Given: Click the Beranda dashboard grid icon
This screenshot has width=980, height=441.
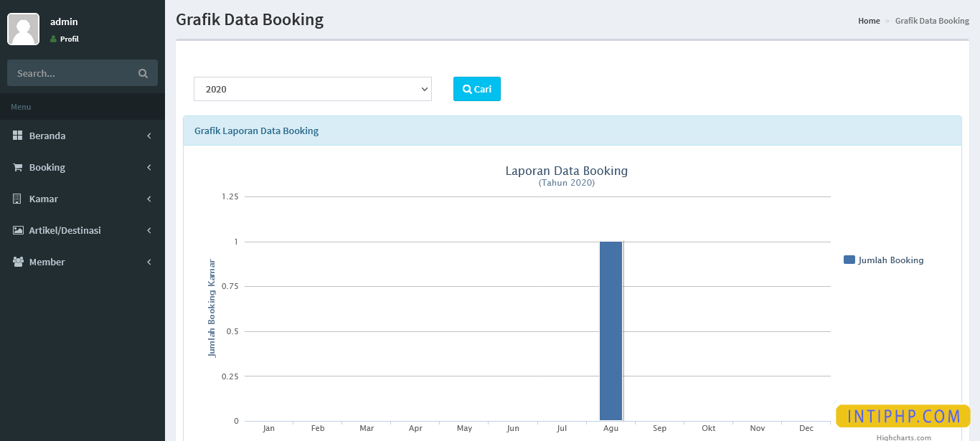Looking at the screenshot, I should click(18, 136).
